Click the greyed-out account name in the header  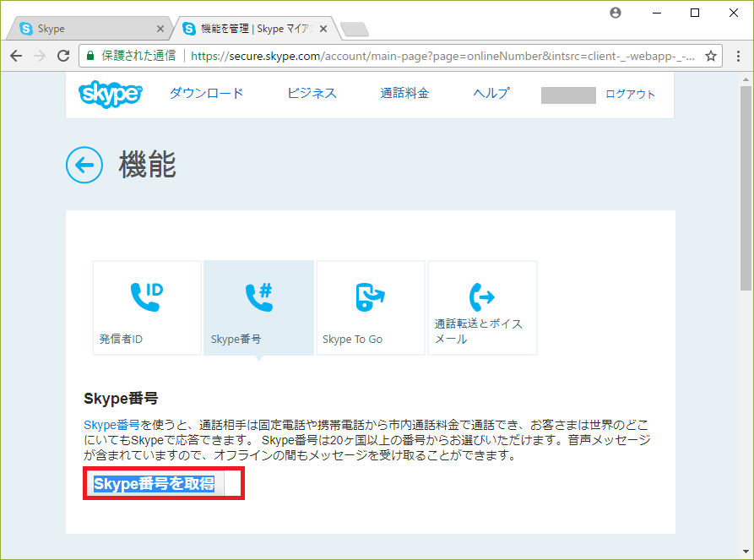pyautogui.click(x=568, y=95)
